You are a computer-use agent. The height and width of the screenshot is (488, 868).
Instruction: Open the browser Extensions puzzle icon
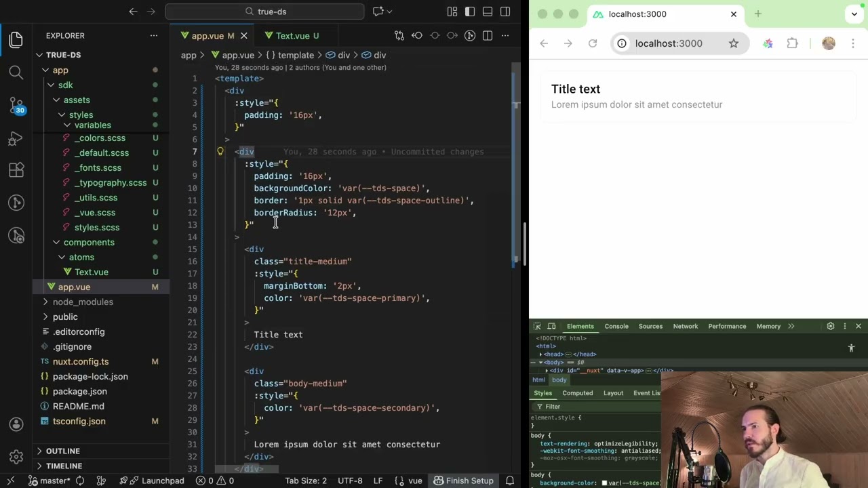tap(792, 43)
